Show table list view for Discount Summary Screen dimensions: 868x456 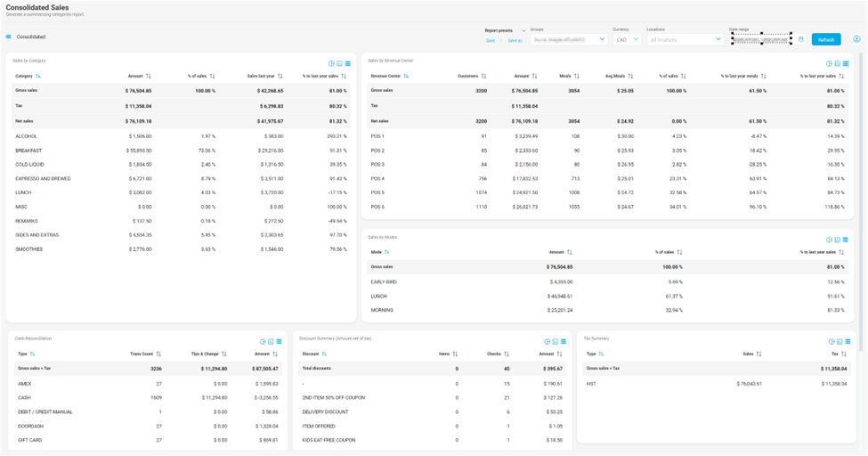(564, 341)
